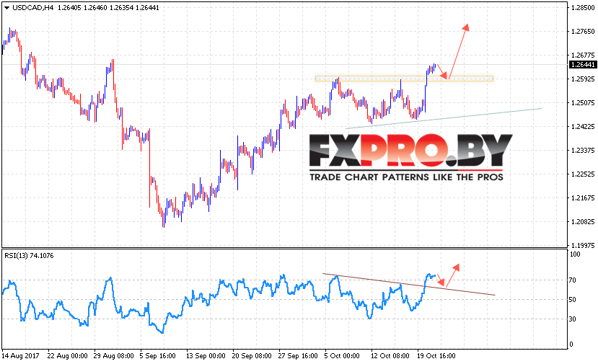The image size is (598, 364).
Task: Click time axis label 12 Oct 08:00
Action: pyautogui.click(x=390, y=356)
